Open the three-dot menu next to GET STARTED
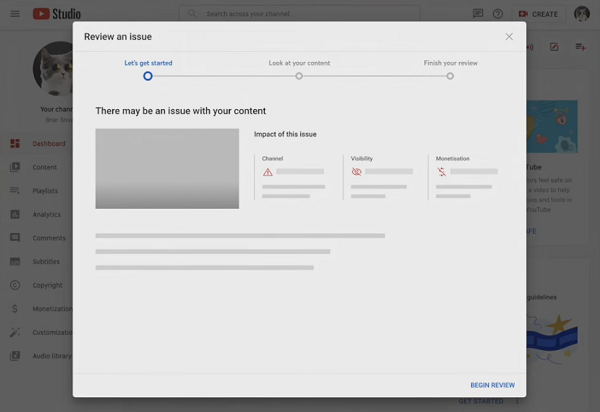The width and height of the screenshot is (600, 412). click(x=517, y=401)
